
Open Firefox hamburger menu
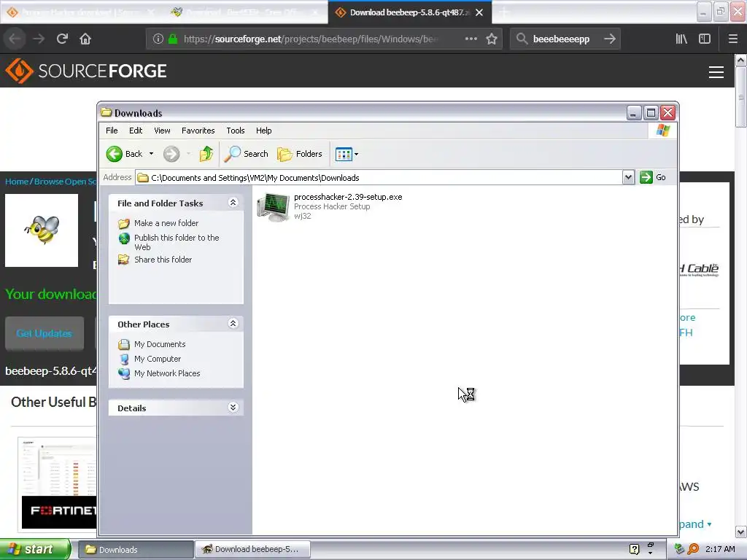coord(733,39)
